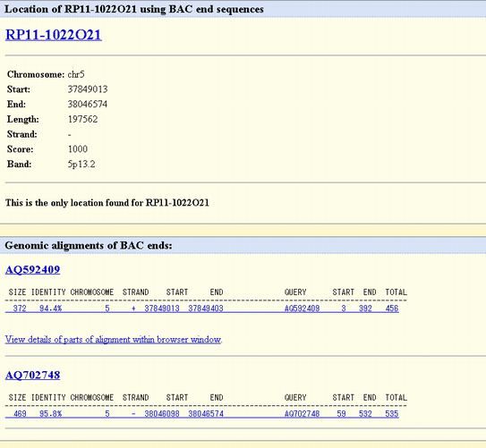Click the AQ702748 query cell in table

pyautogui.click(x=302, y=414)
